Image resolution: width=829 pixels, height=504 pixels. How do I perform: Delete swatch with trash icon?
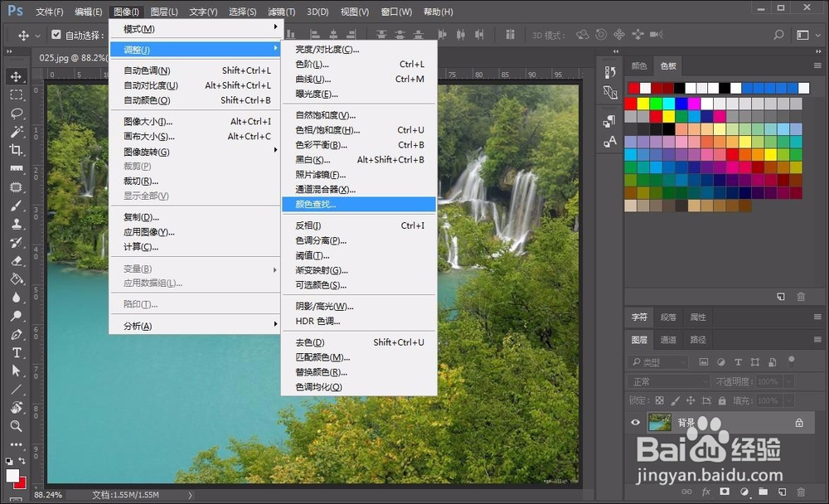[x=801, y=297]
